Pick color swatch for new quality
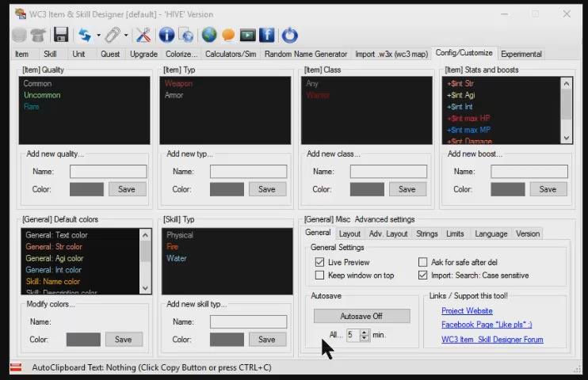Image resolution: width=588 pixels, height=380 pixels. (86, 189)
